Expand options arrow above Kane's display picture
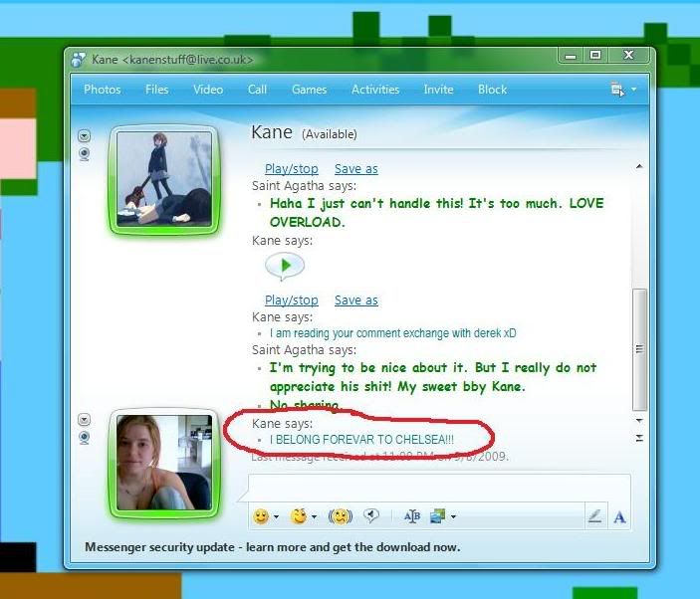The height and width of the screenshot is (599, 700). click(x=84, y=135)
